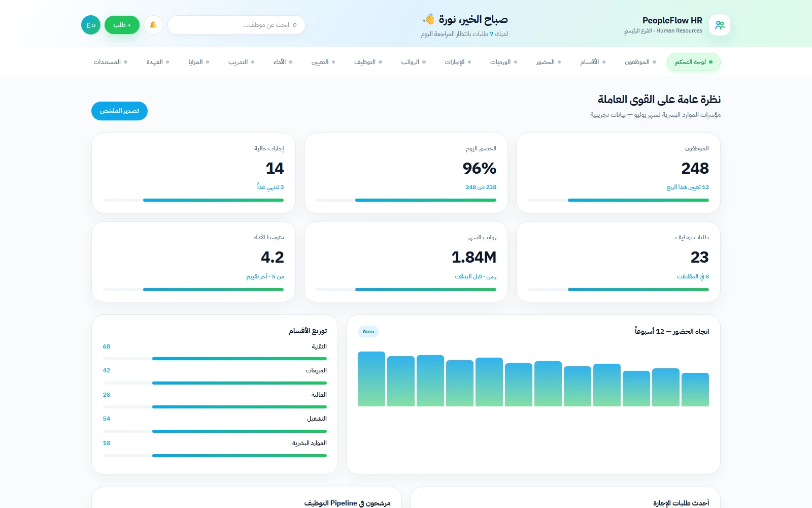Click the search magnifier icon
This screenshot has height=508, width=812.
[x=294, y=25]
